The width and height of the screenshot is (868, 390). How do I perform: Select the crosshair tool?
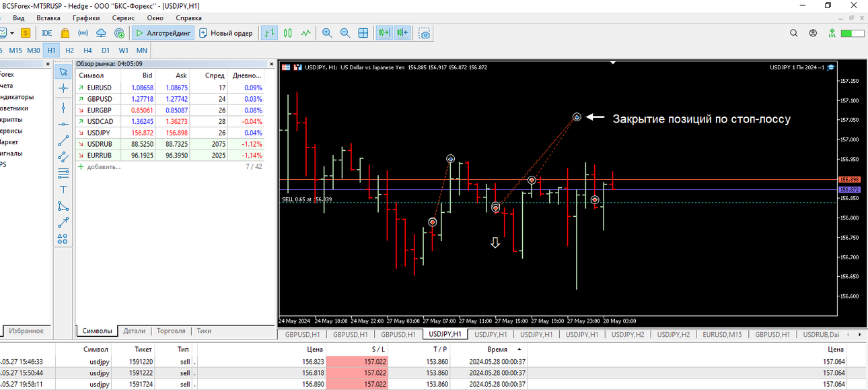pos(63,88)
